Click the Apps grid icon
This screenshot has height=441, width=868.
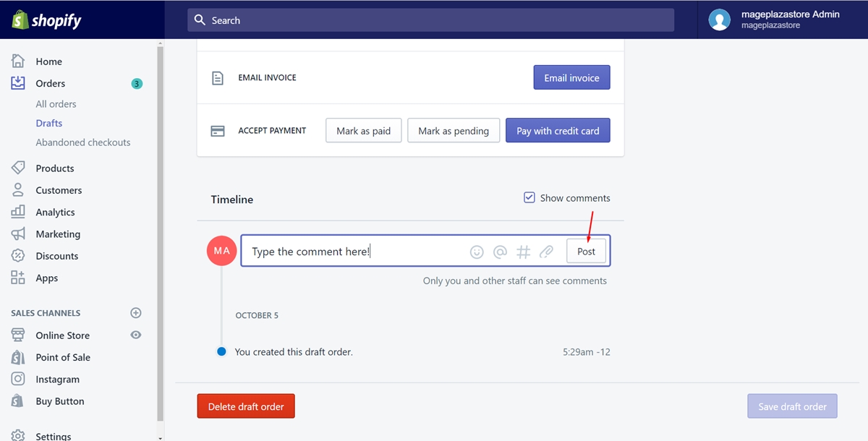coord(18,278)
